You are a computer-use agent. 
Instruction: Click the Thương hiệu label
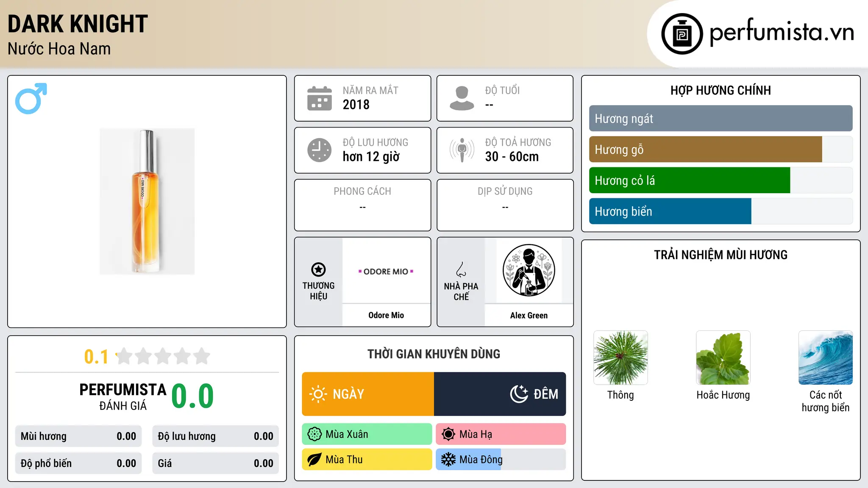point(318,291)
